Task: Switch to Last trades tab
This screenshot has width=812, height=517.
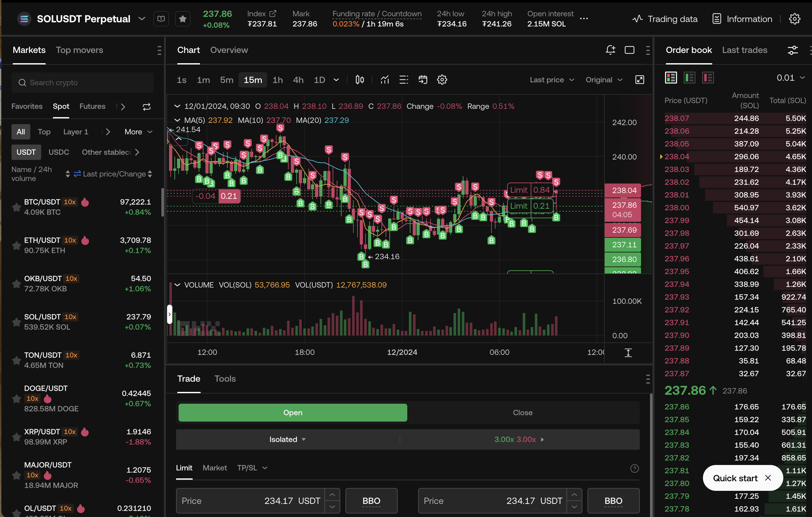Action: [745, 50]
